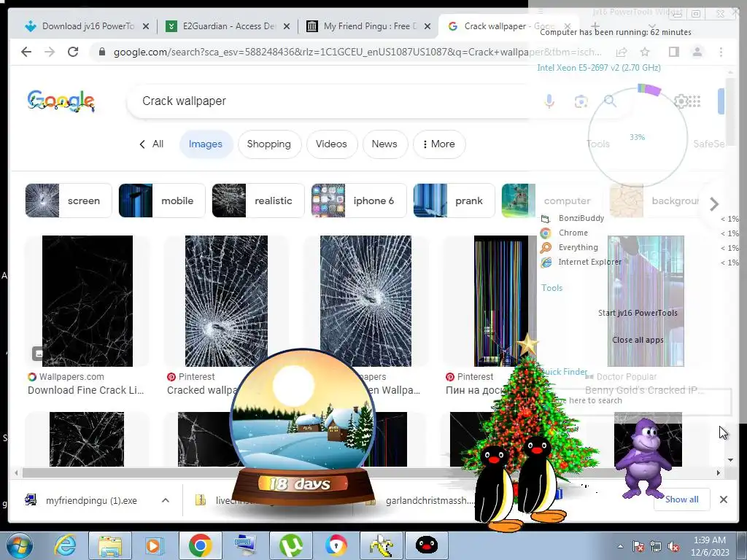Open the Chrome side panel icon

(673, 52)
